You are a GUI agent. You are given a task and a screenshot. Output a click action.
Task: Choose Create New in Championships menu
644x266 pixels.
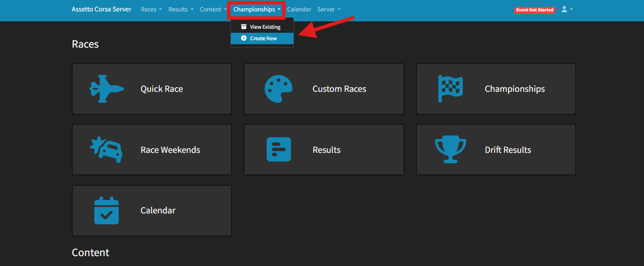(x=262, y=38)
